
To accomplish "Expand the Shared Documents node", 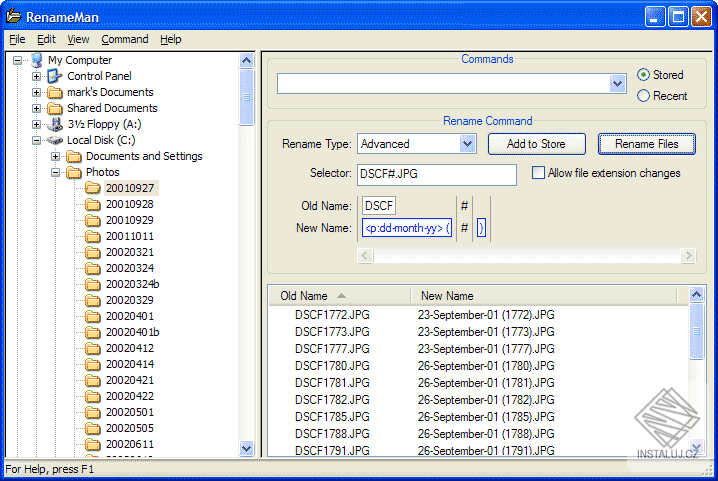I will pyautogui.click(x=36, y=108).
